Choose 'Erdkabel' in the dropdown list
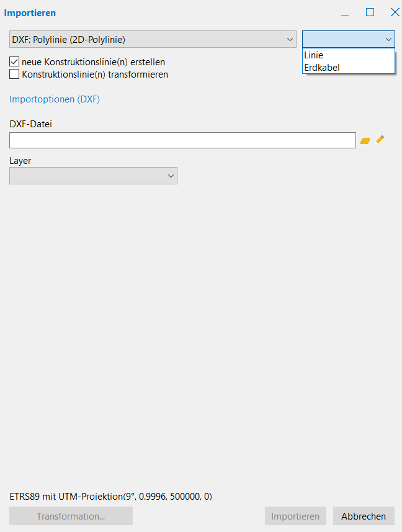This screenshot has height=532, width=402. pyautogui.click(x=322, y=67)
